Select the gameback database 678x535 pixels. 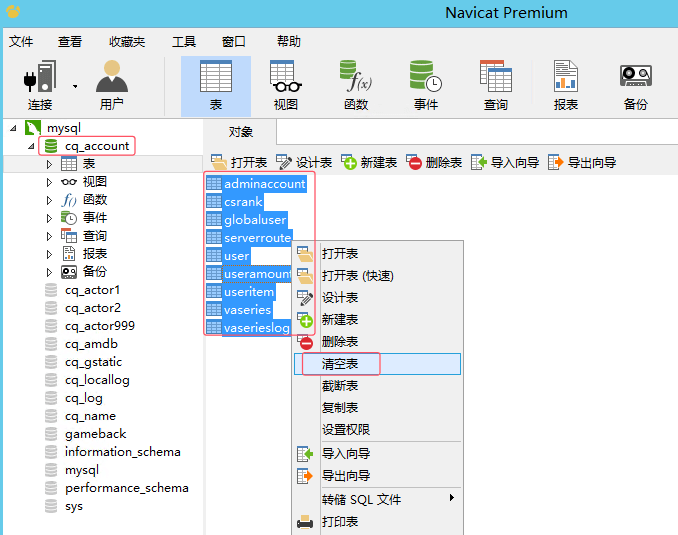[x=86, y=434]
